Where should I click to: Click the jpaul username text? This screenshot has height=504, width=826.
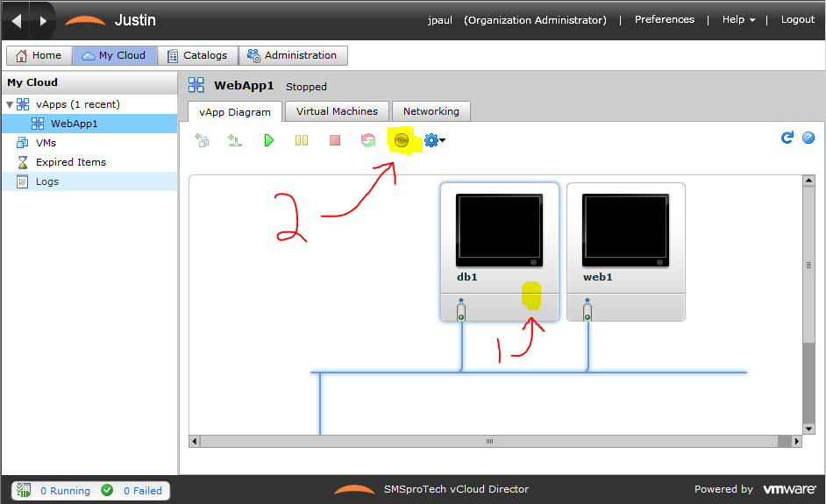(440, 20)
